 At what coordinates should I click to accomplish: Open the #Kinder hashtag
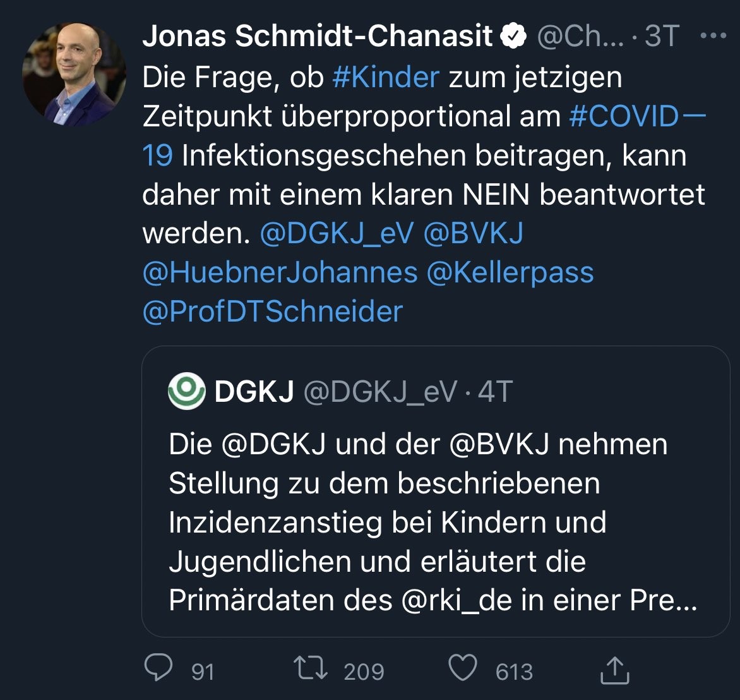(x=385, y=78)
